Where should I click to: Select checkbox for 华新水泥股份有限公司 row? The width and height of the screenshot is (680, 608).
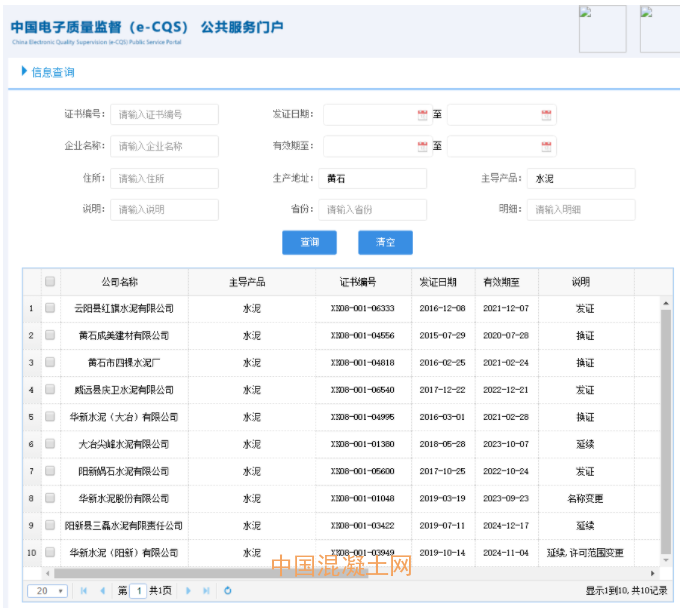50,498
